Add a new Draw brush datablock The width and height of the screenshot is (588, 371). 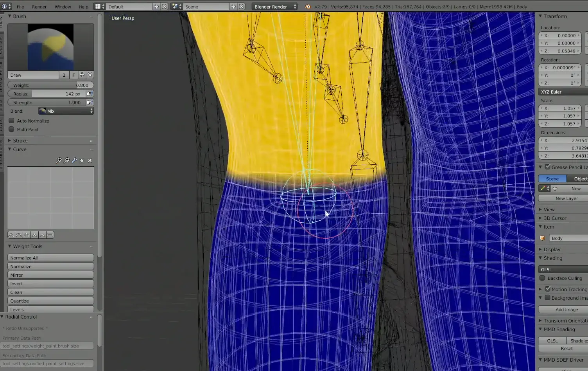coord(82,75)
